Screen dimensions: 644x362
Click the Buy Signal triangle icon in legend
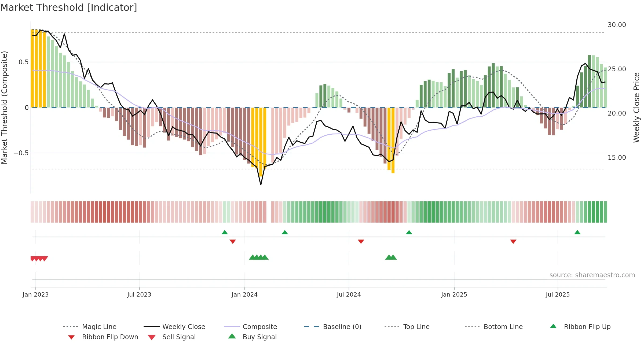coord(232,336)
